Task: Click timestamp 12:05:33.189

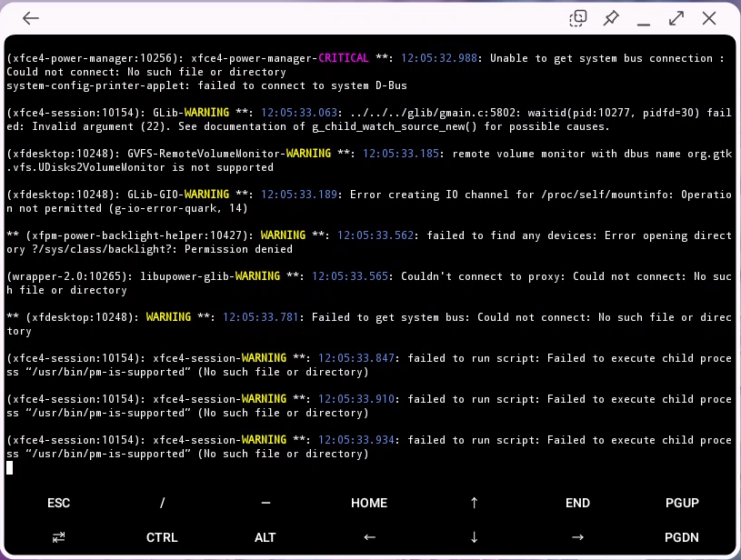Action: (x=299, y=195)
